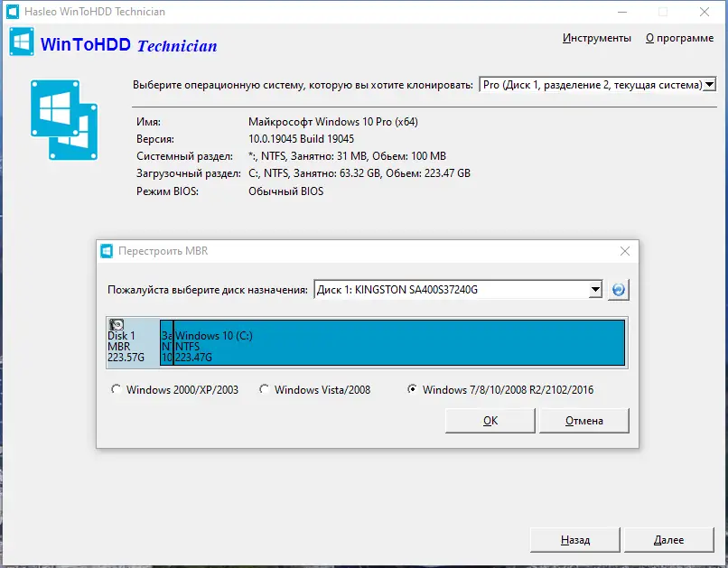
Task: Close the WinToHDD main window
Action: click(705, 12)
